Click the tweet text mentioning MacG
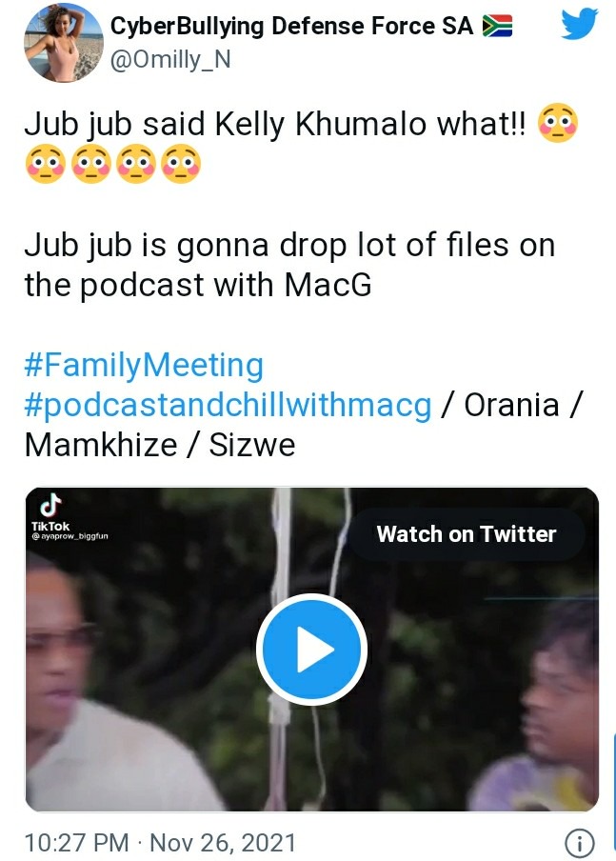This screenshot has width=616, height=861. click(x=289, y=265)
